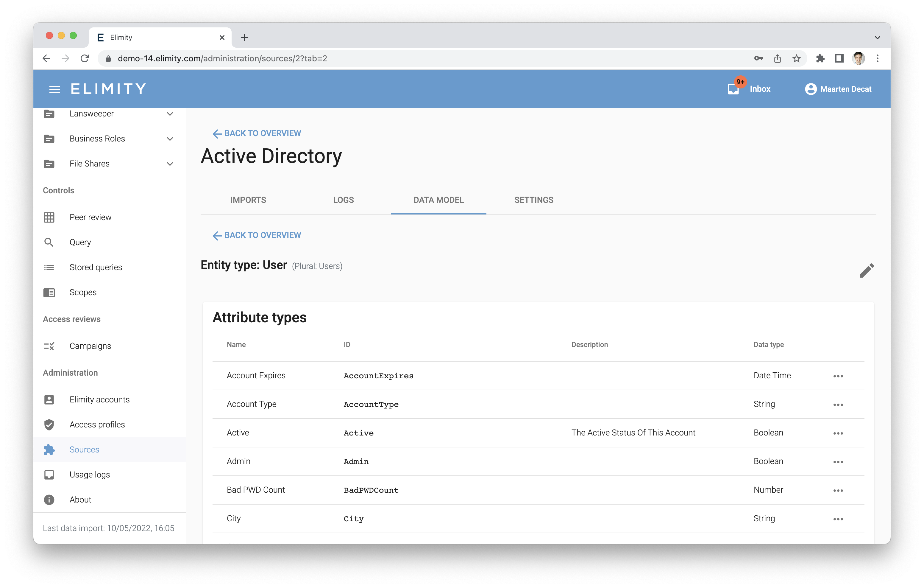This screenshot has width=924, height=588.
Task: Click the Name column header
Action: [x=236, y=345]
